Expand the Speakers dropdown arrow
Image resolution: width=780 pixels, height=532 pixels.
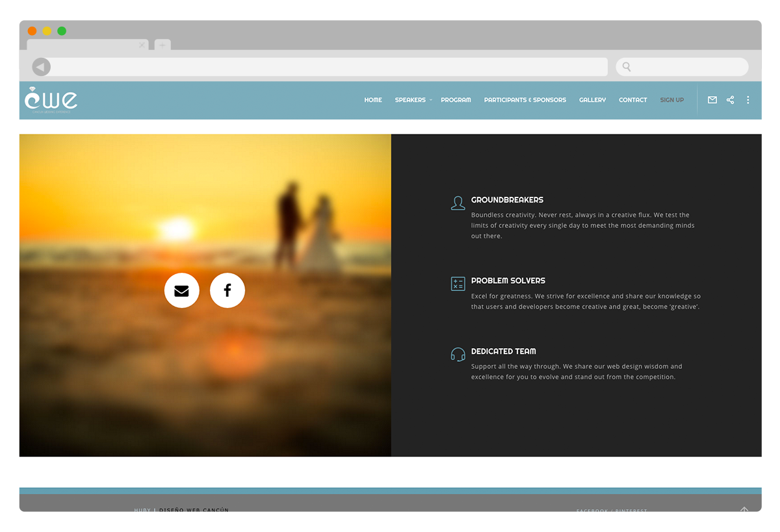[431, 100]
